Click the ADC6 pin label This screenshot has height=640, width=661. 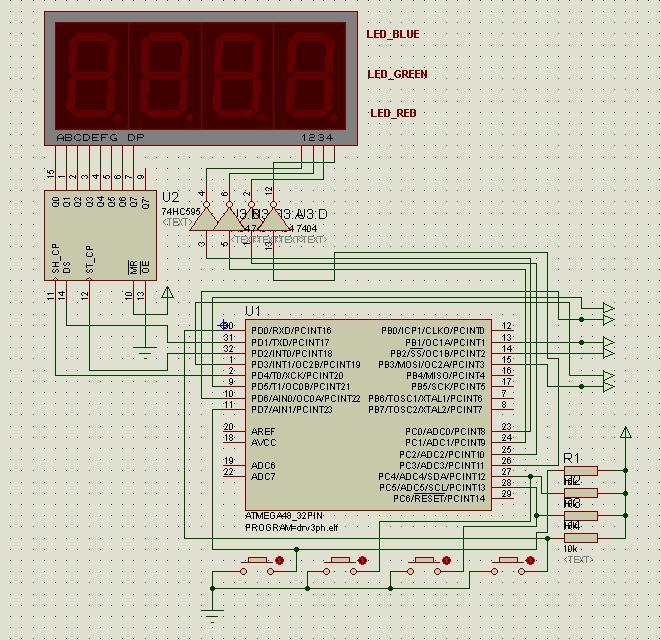(263, 465)
